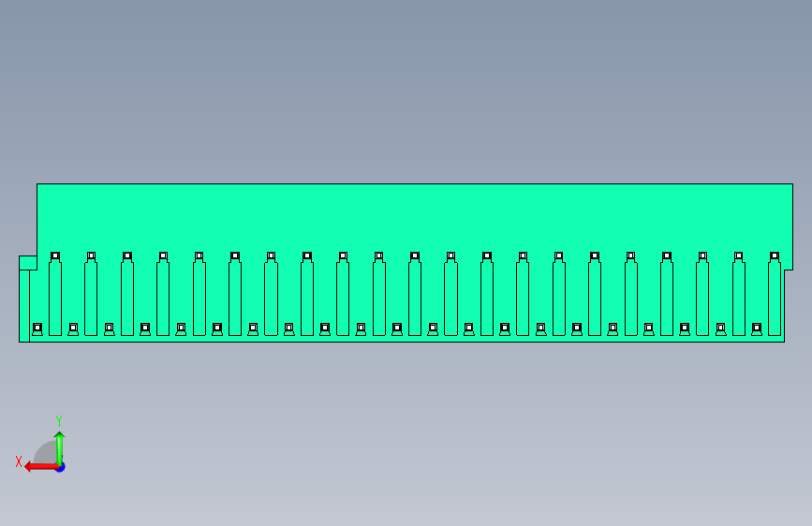Viewport: 812px width, 526px height.
Task: Click the green Y axis arrow of the triad
Action: pos(60,448)
